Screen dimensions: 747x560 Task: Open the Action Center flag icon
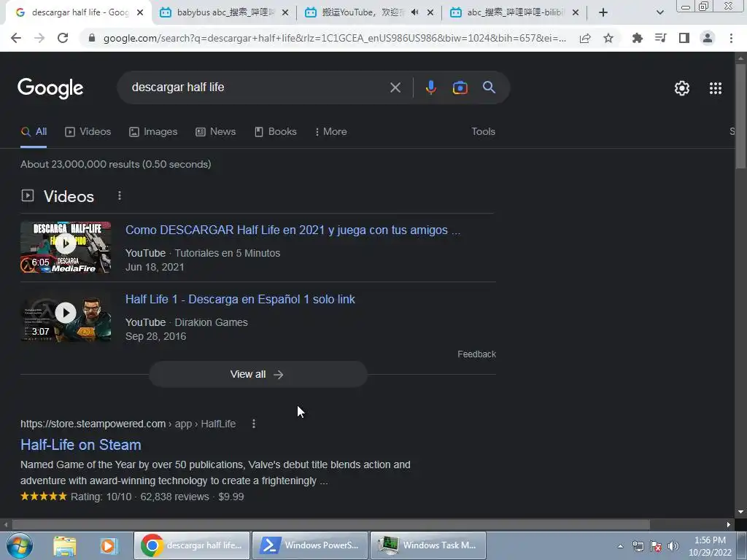(656, 546)
